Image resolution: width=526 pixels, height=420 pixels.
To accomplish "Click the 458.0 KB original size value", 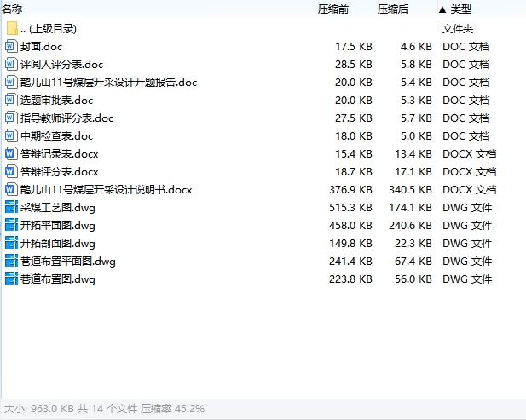I will click(350, 226).
